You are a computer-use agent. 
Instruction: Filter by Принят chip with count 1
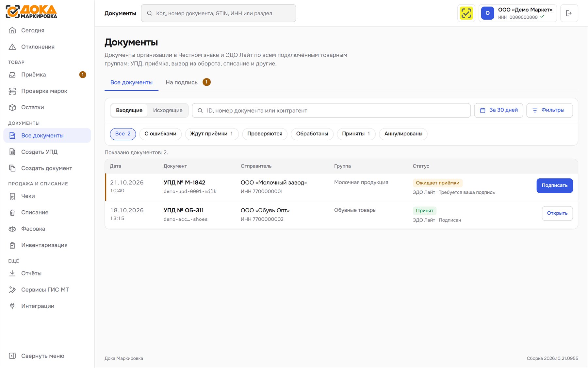click(x=356, y=134)
